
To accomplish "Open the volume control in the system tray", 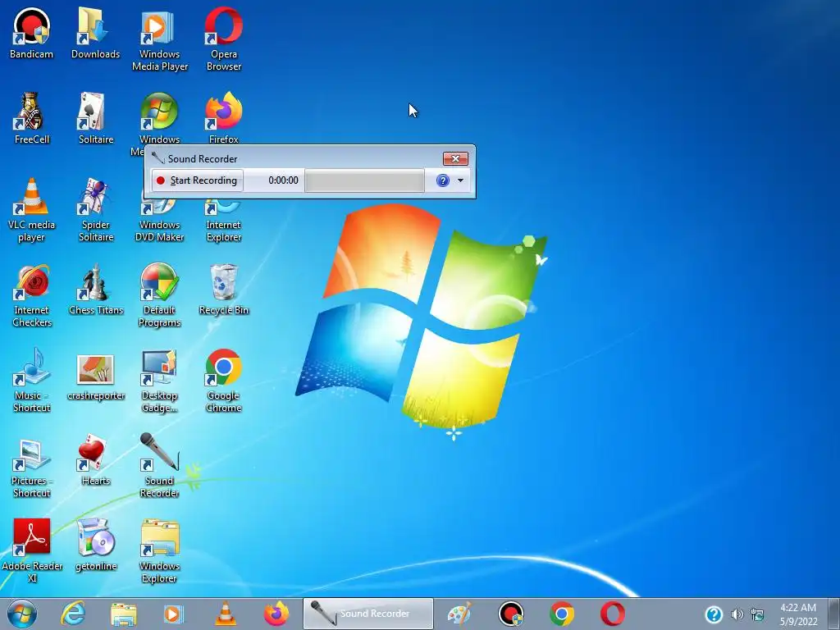I will (737, 614).
